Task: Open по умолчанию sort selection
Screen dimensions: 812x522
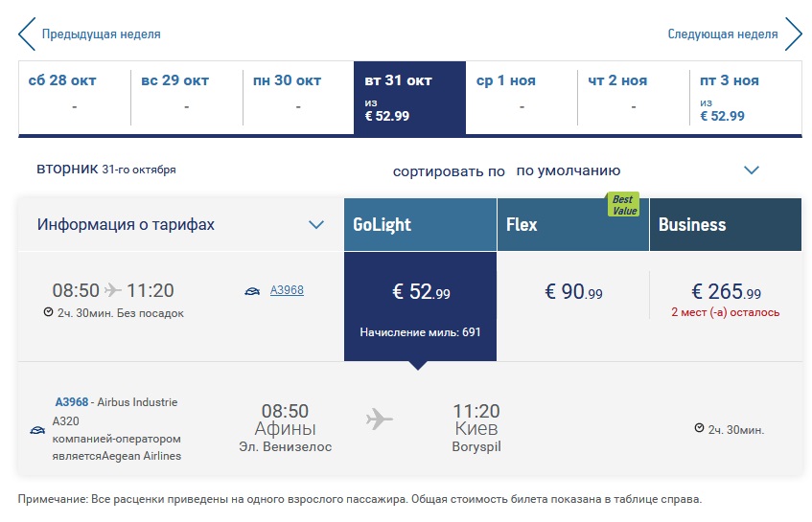Action: pos(568,170)
